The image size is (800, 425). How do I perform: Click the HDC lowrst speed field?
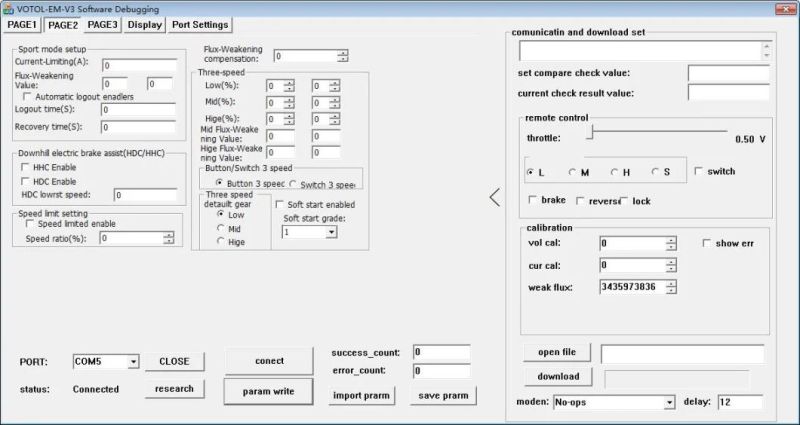145,195
